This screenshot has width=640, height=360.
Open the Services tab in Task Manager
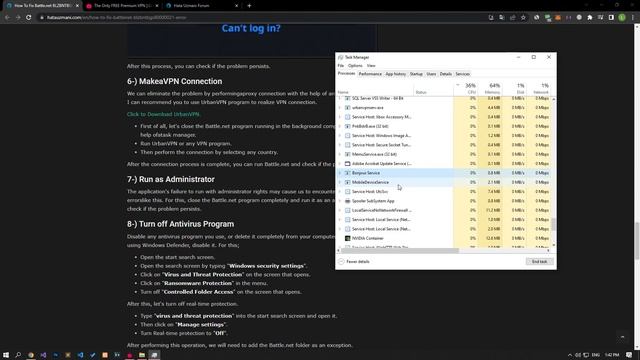pos(462,74)
